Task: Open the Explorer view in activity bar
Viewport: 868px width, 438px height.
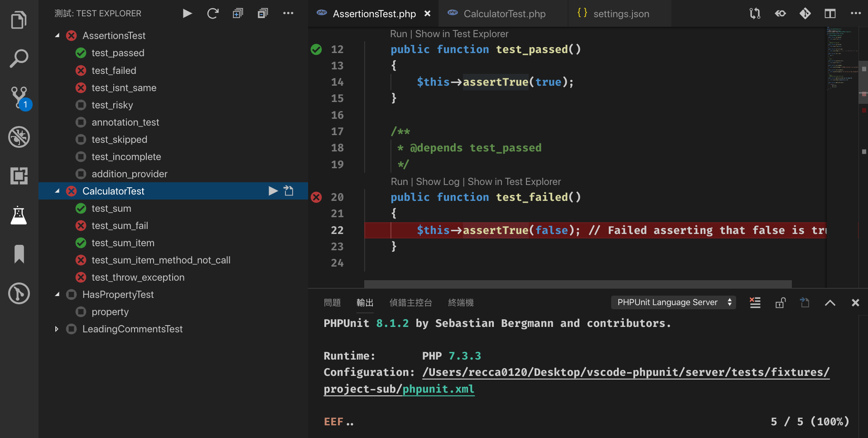Action: tap(19, 20)
